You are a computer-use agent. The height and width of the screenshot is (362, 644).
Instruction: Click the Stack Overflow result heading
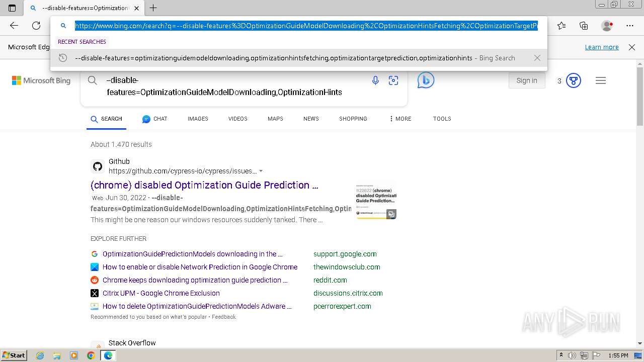click(132, 343)
